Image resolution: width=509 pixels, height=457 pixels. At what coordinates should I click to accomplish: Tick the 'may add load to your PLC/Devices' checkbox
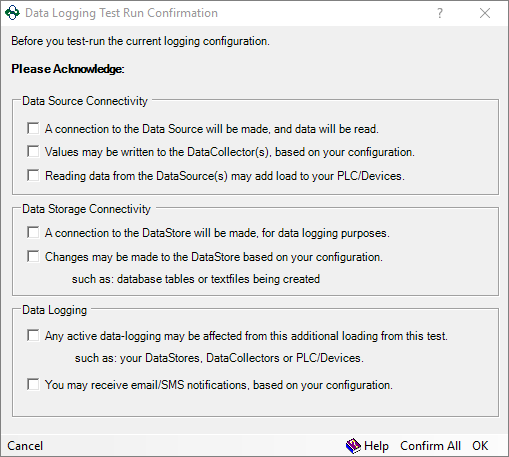(x=33, y=175)
